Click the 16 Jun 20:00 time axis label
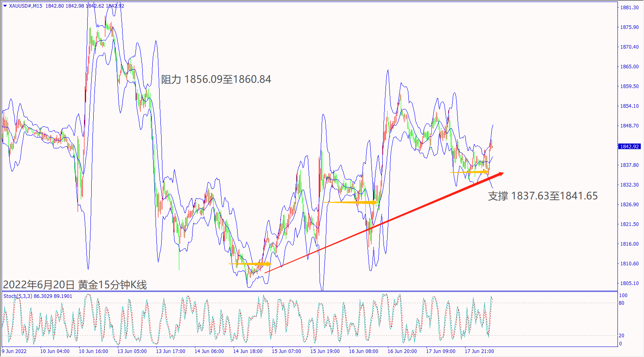Screen dimensions: 644x357 [x=402, y=351]
